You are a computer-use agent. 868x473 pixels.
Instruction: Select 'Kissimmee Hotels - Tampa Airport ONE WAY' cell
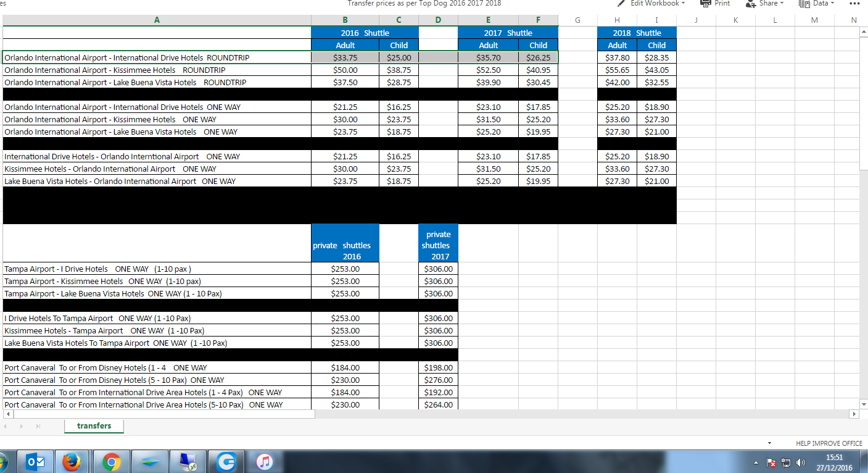[x=157, y=330]
